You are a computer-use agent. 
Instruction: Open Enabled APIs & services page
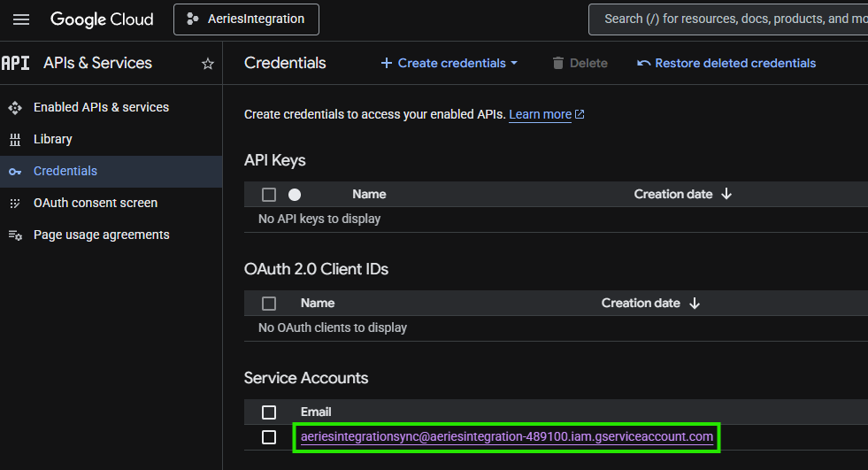(101, 107)
